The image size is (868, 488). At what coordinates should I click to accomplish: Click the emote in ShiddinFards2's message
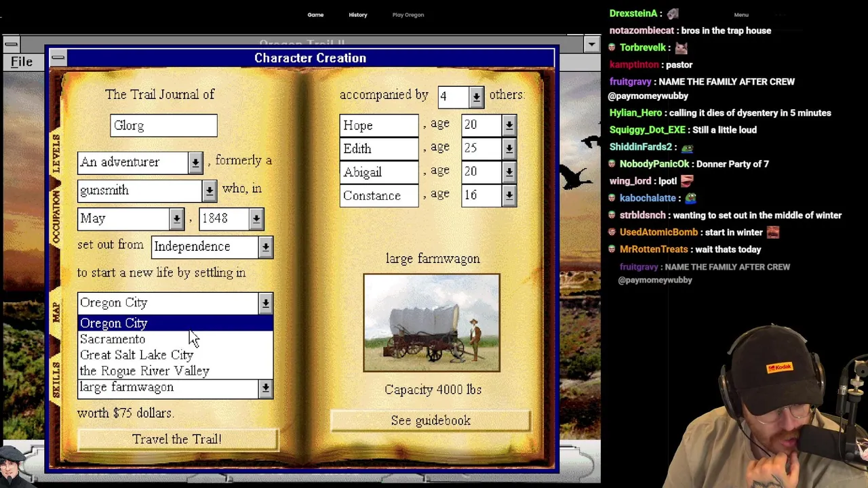point(687,147)
